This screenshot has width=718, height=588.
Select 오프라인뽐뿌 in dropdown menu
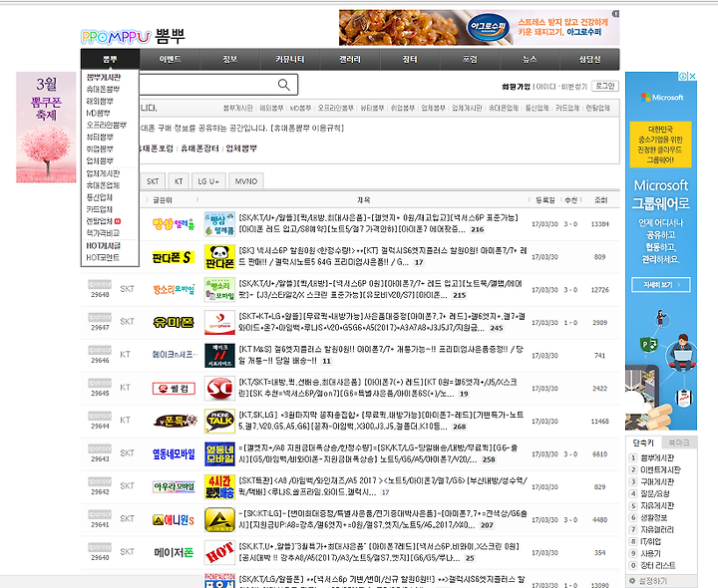point(107,125)
